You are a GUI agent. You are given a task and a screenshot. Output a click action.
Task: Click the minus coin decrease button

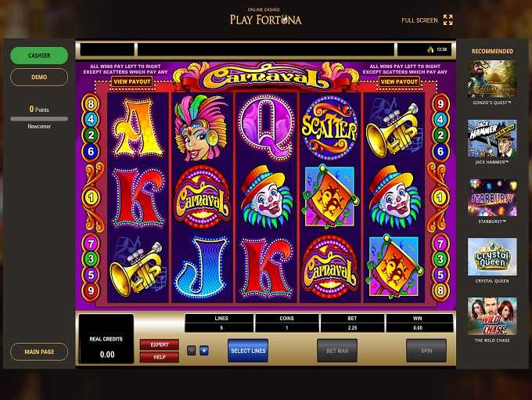pyautogui.click(x=192, y=351)
